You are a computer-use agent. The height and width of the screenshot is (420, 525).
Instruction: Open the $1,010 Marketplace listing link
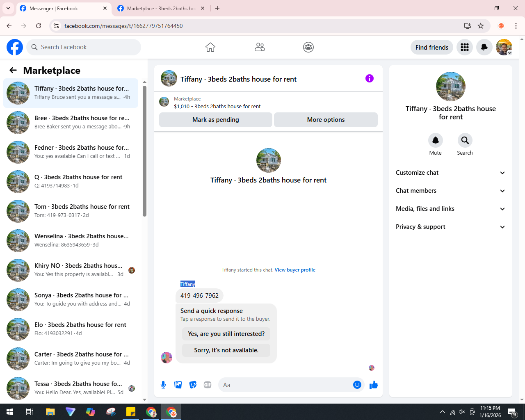(x=217, y=106)
